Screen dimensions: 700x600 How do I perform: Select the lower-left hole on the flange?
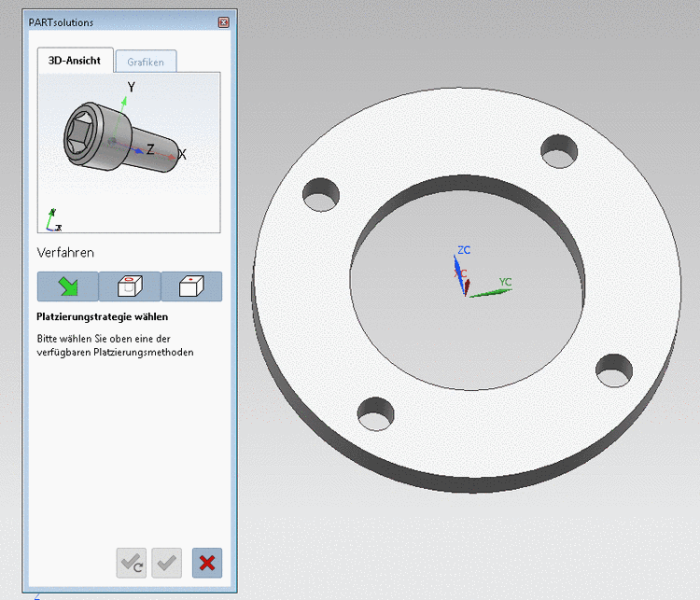[x=376, y=413]
